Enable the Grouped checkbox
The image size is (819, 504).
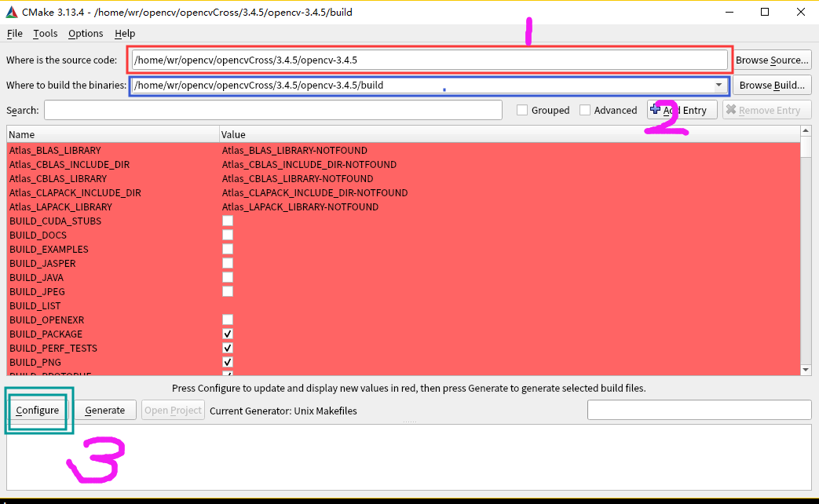pyautogui.click(x=521, y=110)
